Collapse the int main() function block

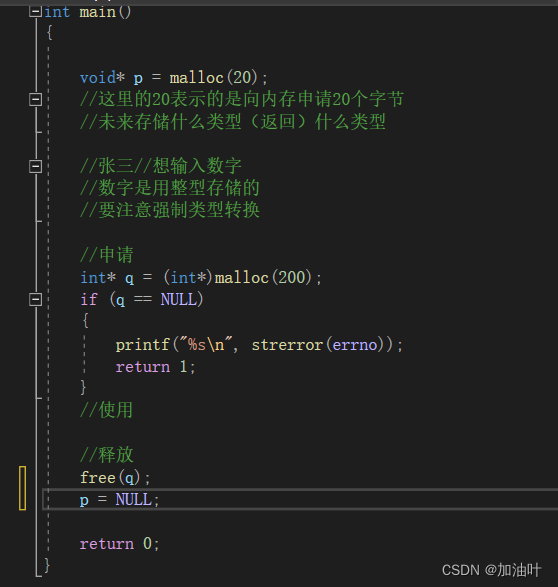coord(35,12)
